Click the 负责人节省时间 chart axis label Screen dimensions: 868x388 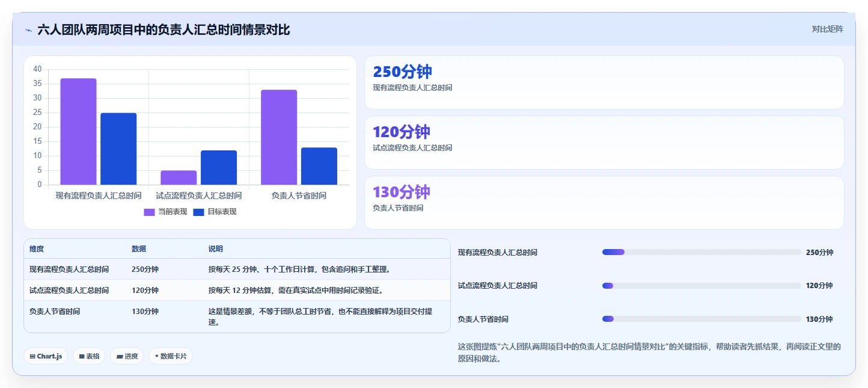[x=299, y=196]
